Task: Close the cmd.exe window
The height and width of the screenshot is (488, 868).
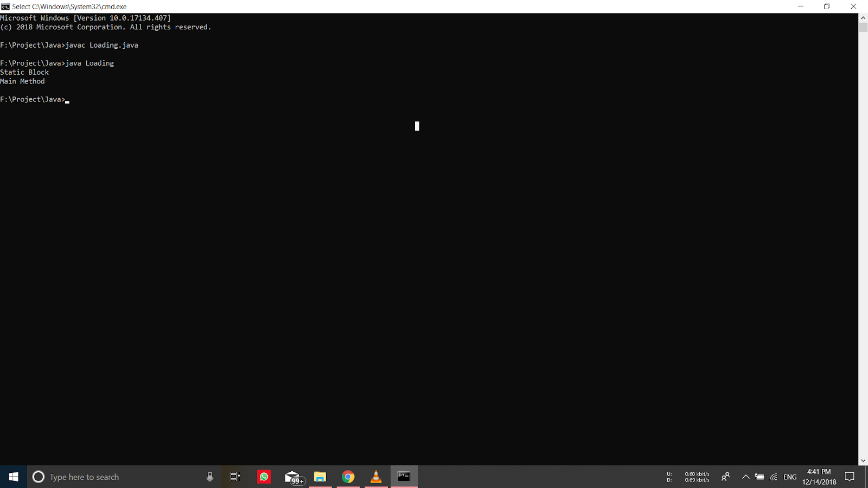Action: pos(853,7)
